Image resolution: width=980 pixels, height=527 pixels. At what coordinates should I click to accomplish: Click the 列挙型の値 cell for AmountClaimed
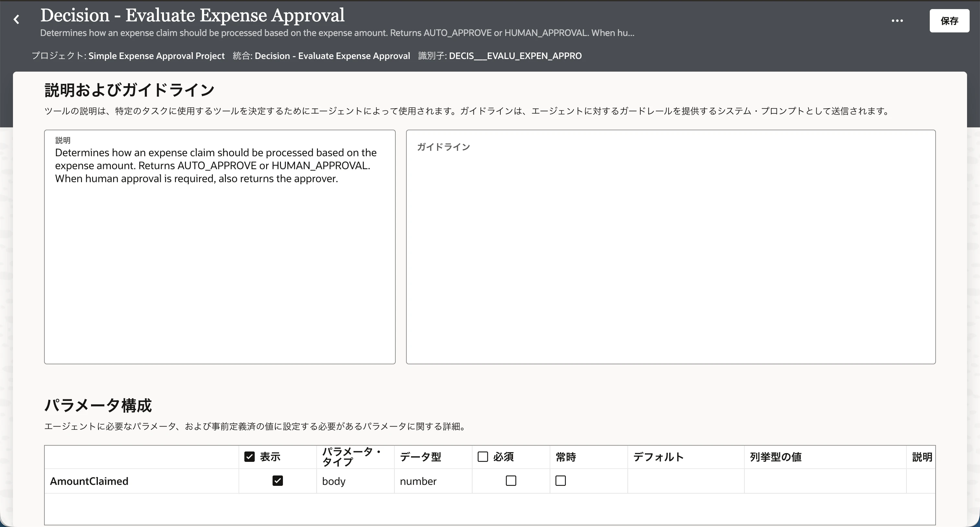pos(825,481)
